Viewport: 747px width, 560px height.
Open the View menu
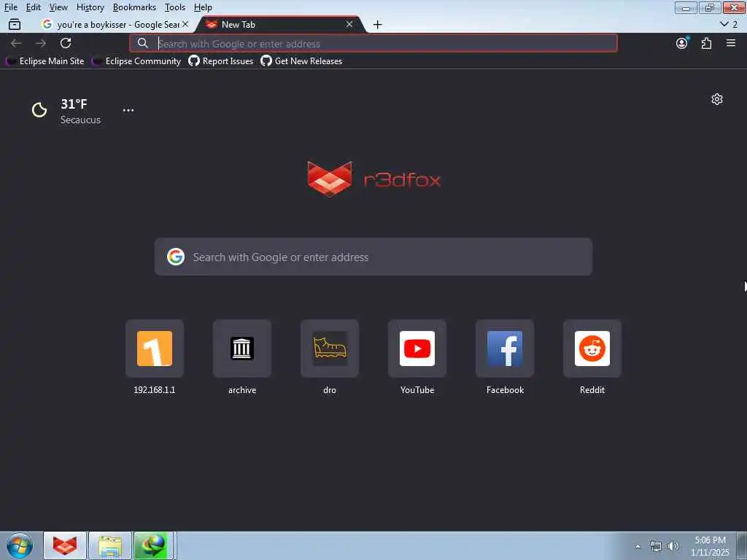click(58, 7)
